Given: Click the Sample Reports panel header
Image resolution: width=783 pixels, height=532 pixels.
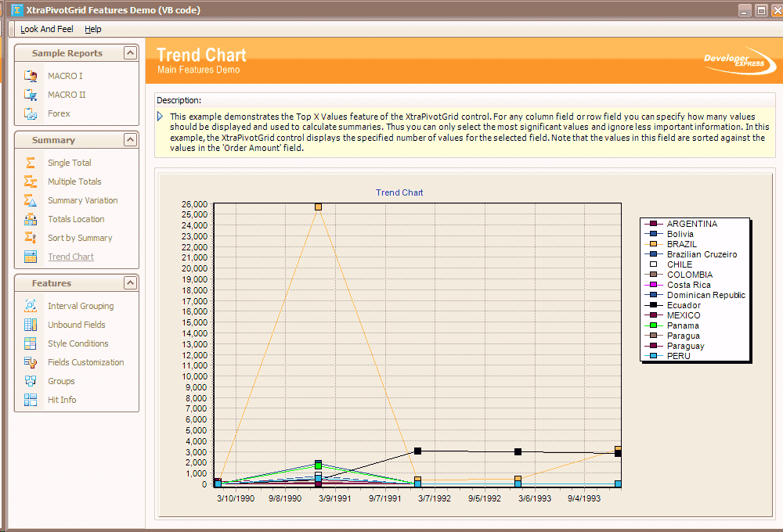Looking at the screenshot, I should pos(77,53).
